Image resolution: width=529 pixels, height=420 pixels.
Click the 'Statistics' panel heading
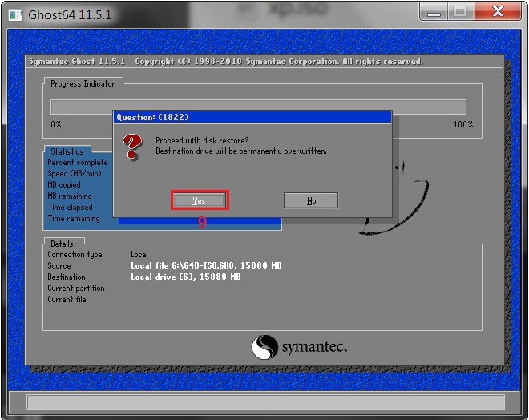pos(67,151)
